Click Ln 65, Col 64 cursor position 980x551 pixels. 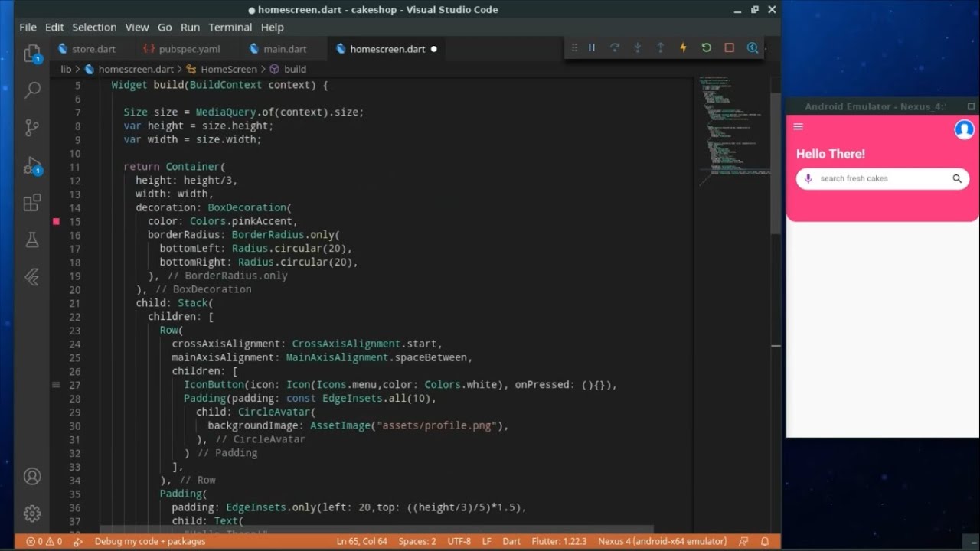point(361,541)
